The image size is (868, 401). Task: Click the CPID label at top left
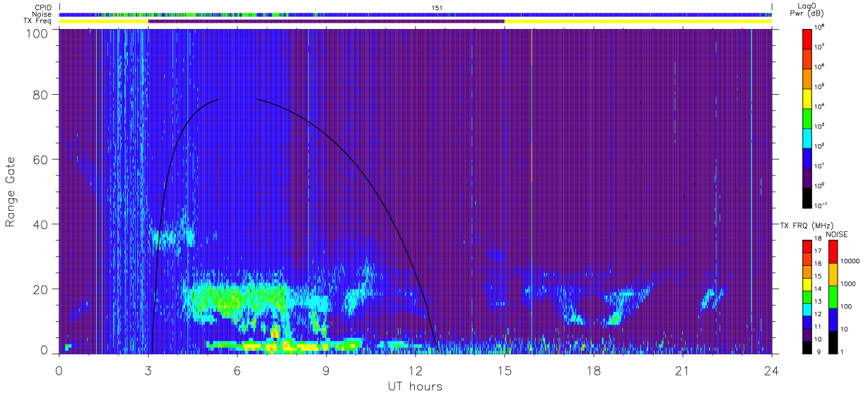coord(42,8)
